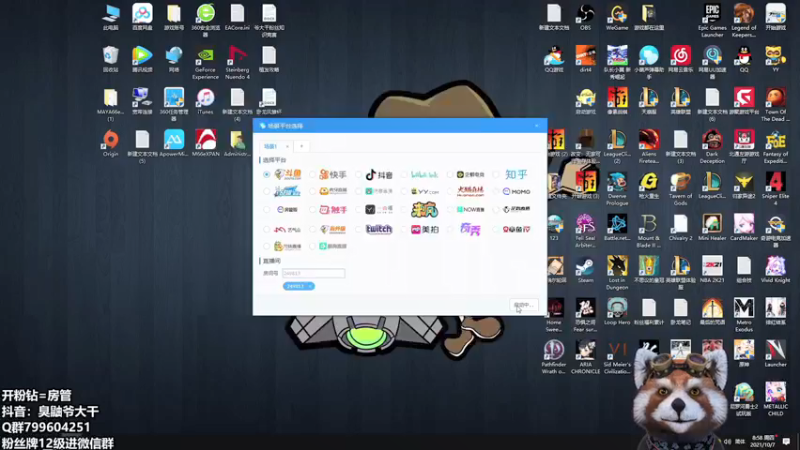Open the WeGame desktop shortcut
The height and width of the screenshot is (450, 800).
pos(617,17)
